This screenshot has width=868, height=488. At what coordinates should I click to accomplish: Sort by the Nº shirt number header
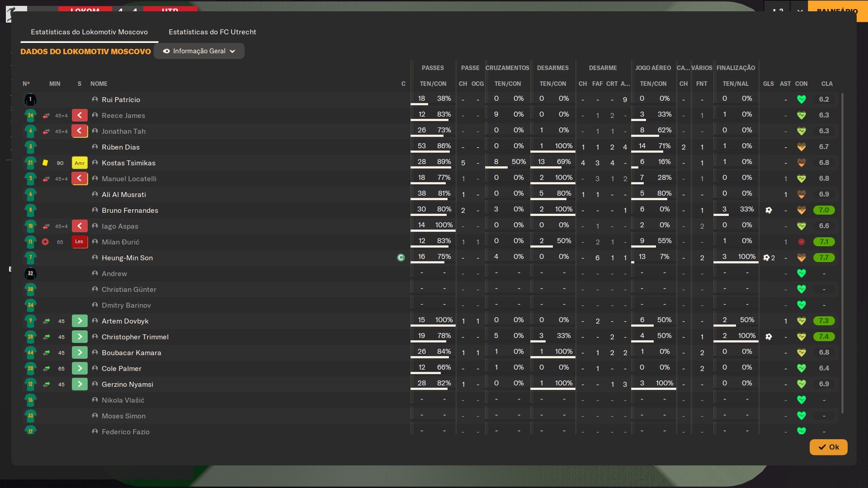pyautogui.click(x=26, y=84)
